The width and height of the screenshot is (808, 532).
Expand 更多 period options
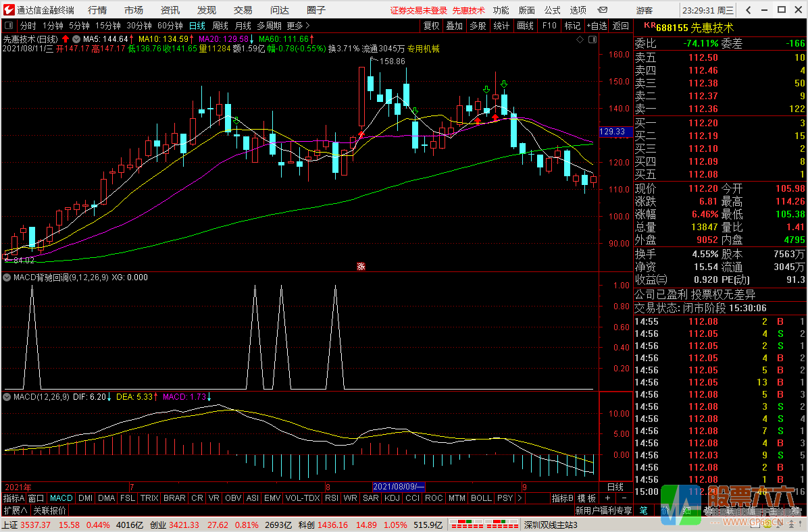point(299,25)
